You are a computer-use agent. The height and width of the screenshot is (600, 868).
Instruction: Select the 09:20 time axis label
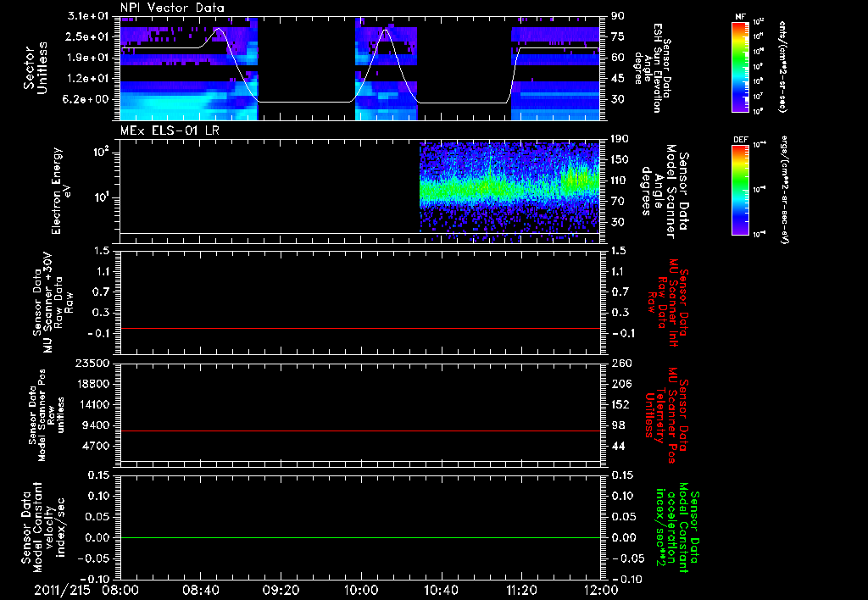click(281, 589)
